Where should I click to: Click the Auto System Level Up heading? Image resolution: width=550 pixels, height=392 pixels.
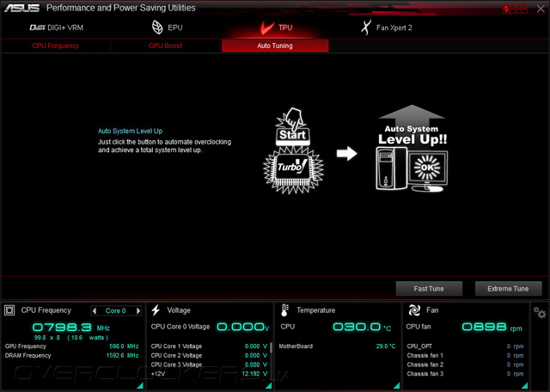(x=130, y=131)
